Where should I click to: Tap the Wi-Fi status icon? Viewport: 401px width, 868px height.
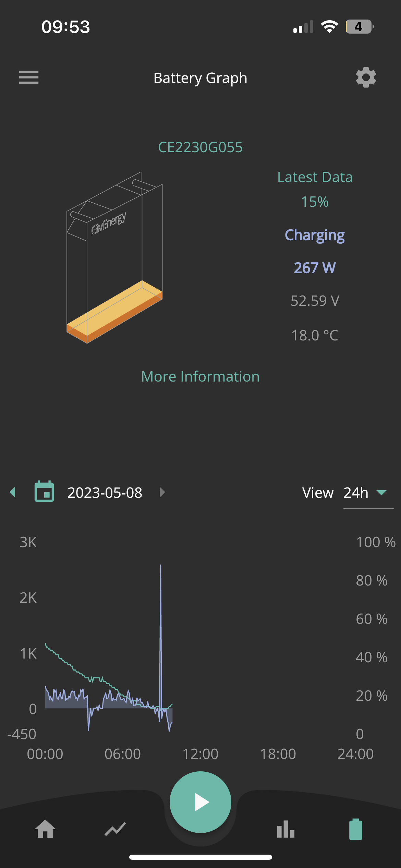pyautogui.click(x=329, y=27)
